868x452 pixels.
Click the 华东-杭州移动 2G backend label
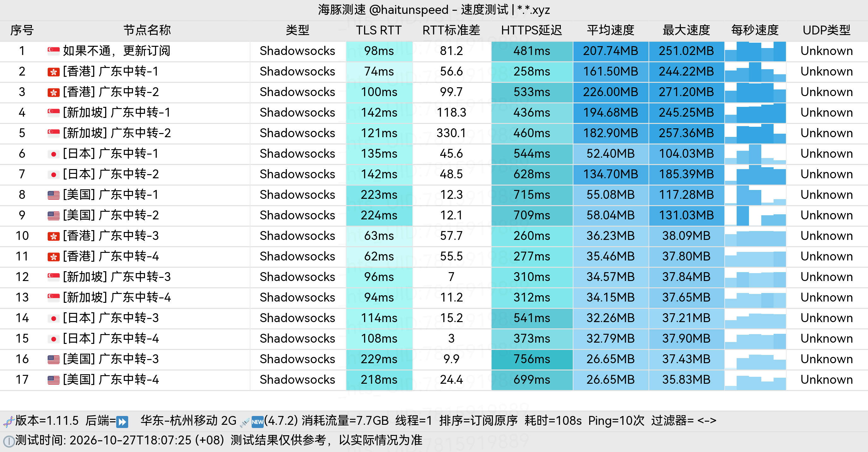[x=189, y=421]
